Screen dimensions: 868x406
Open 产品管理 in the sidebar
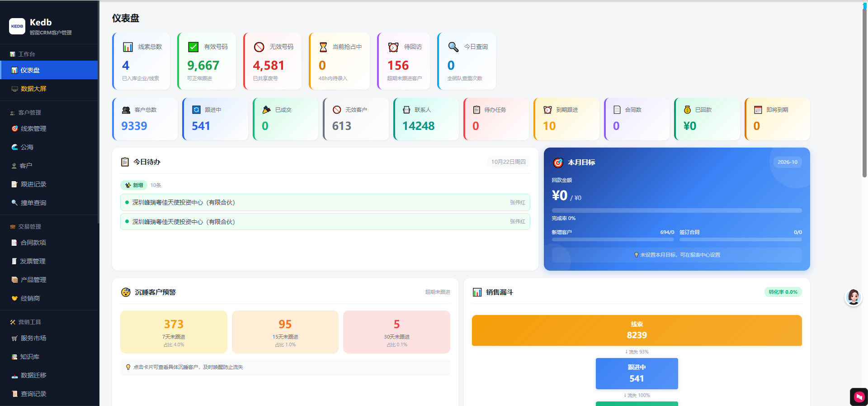[49, 280]
